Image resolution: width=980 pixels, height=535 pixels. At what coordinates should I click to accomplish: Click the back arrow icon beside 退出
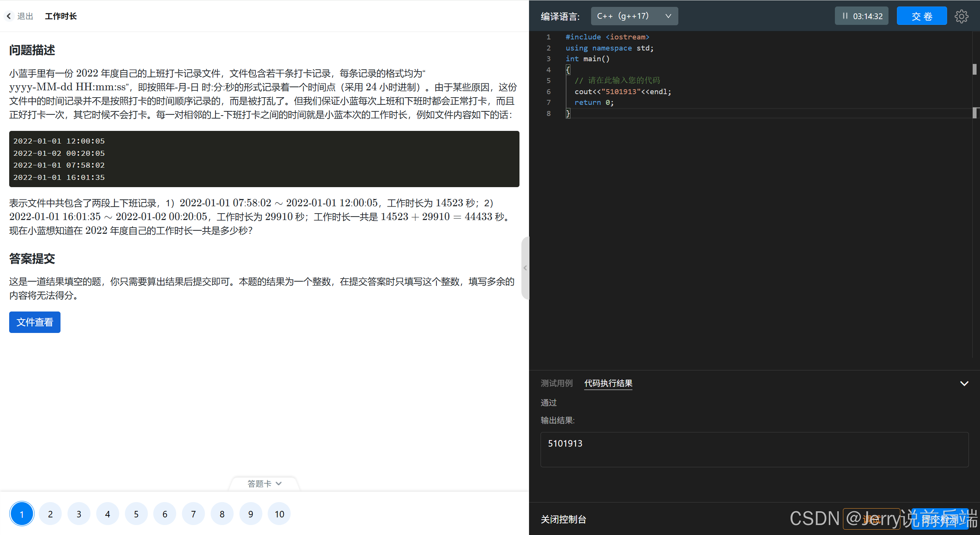tap(9, 16)
